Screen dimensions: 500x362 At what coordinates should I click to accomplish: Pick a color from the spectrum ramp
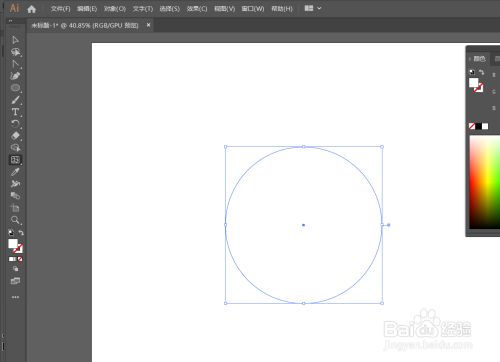(485, 182)
